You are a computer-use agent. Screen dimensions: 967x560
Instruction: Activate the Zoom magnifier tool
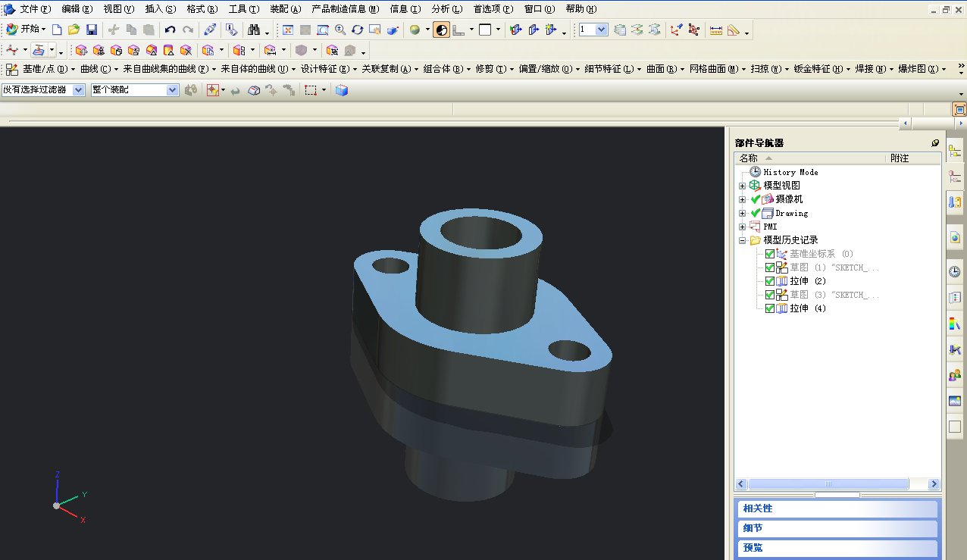[x=340, y=30]
